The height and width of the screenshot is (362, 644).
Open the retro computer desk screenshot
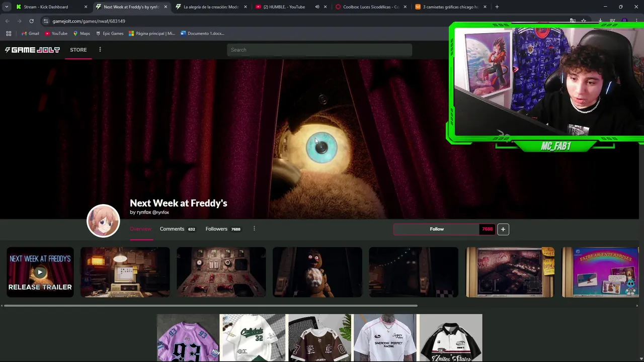coord(125,272)
